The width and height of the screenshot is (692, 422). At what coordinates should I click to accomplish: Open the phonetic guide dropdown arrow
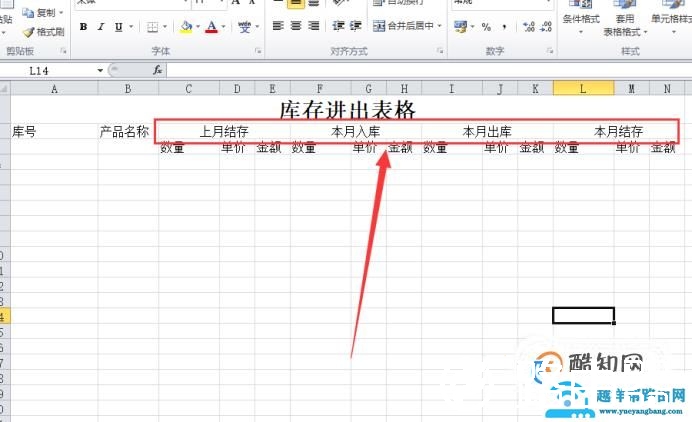(x=257, y=27)
